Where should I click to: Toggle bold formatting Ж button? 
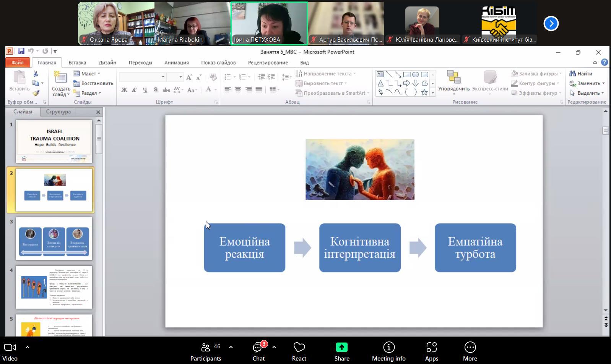pyautogui.click(x=124, y=90)
